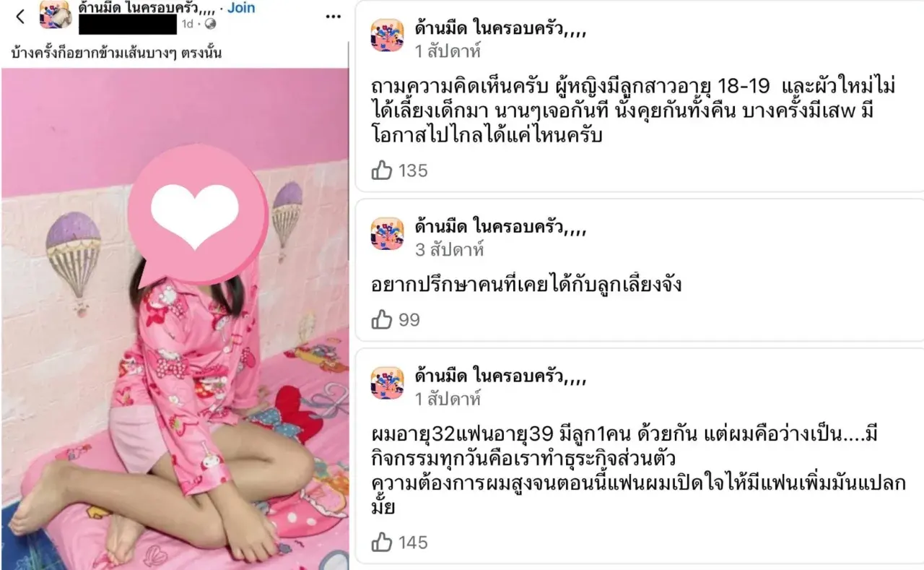Click the globe public-privacy icon

tap(210, 24)
